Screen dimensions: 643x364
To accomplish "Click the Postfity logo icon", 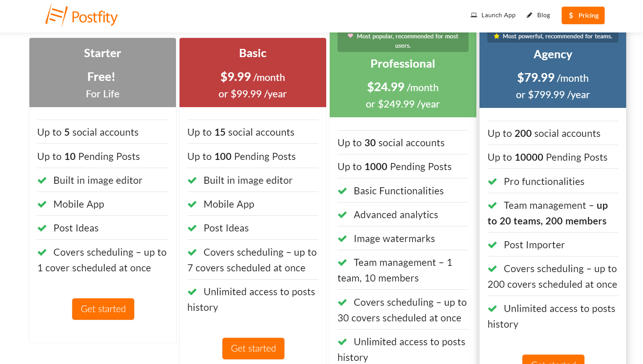I will click(x=56, y=16).
